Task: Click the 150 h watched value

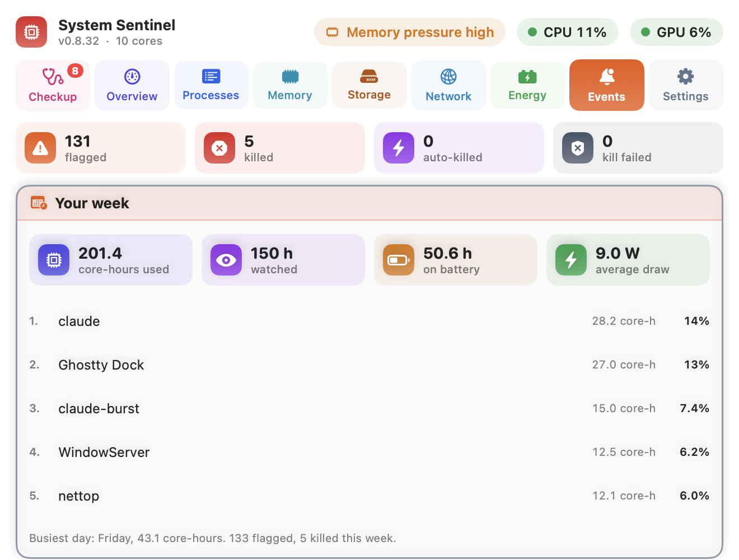Action: [272, 253]
